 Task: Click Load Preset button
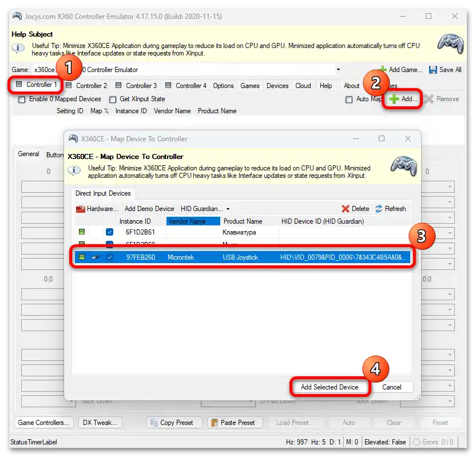(295, 423)
